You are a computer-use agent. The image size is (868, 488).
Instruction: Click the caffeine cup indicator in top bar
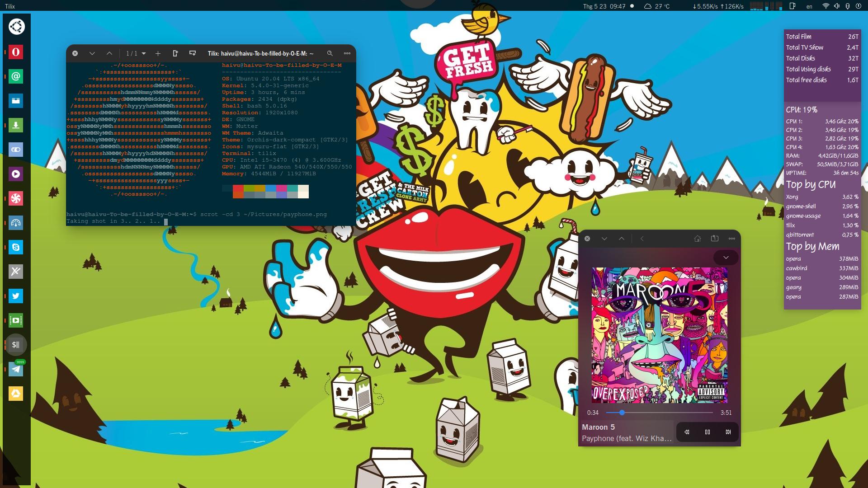793,6
